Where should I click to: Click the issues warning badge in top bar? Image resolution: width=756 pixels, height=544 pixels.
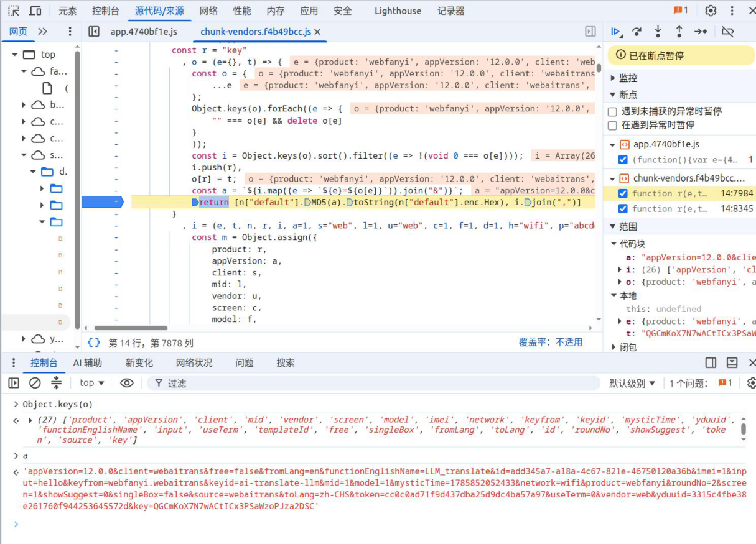(x=681, y=11)
